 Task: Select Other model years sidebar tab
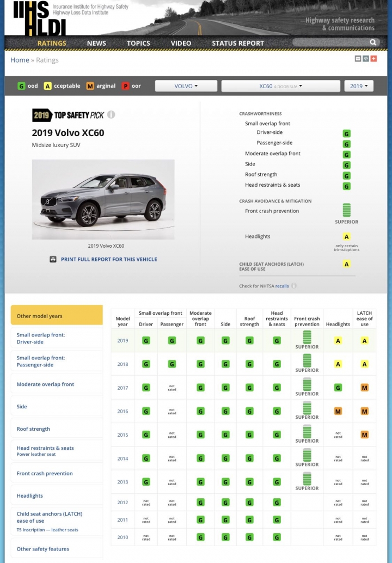point(57,315)
